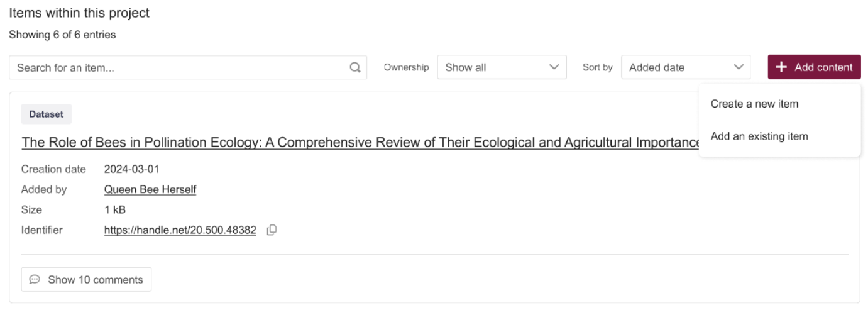This screenshot has height=310, width=868.
Task: Click the Dataset type tag
Action: (x=47, y=114)
